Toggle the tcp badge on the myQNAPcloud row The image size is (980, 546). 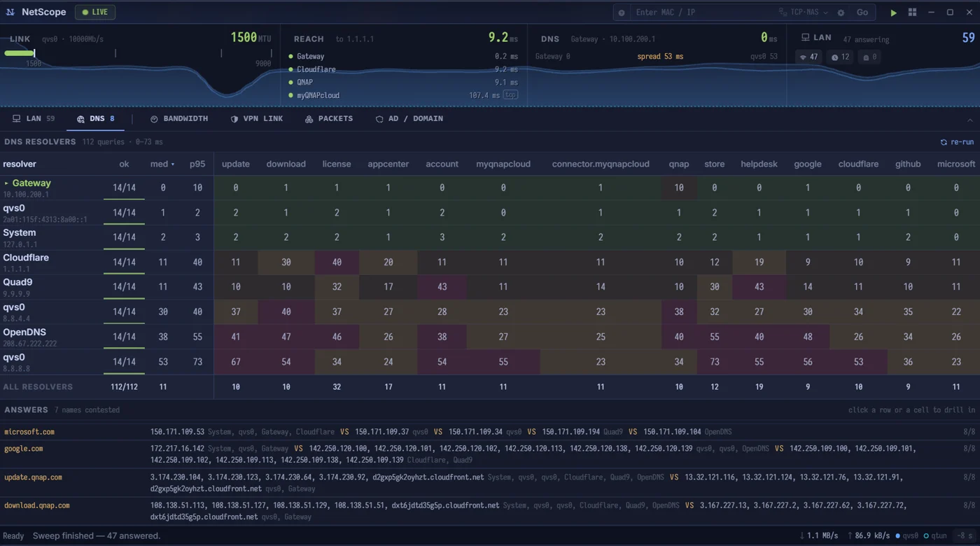tap(510, 95)
